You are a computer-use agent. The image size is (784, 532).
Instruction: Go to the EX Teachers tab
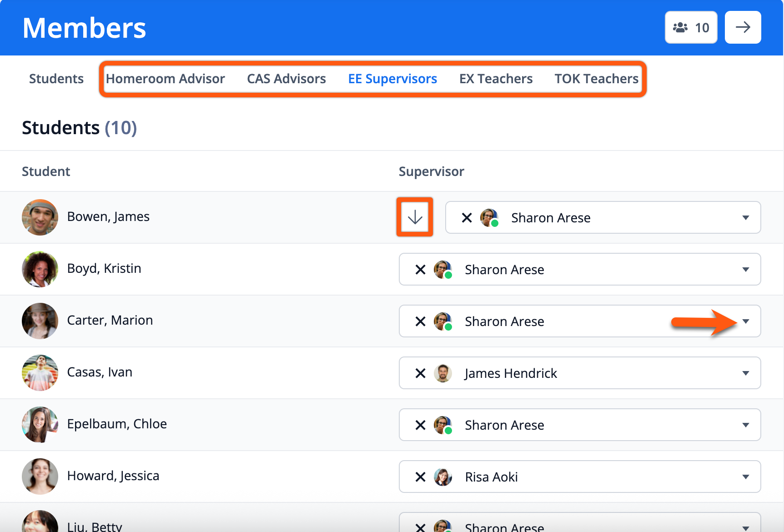tap(496, 79)
